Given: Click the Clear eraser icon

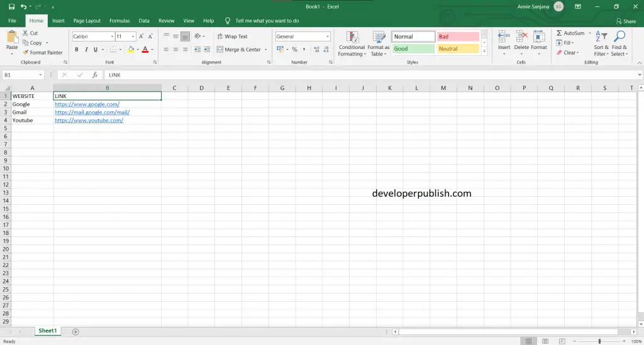Looking at the screenshot, I should [559, 53].
